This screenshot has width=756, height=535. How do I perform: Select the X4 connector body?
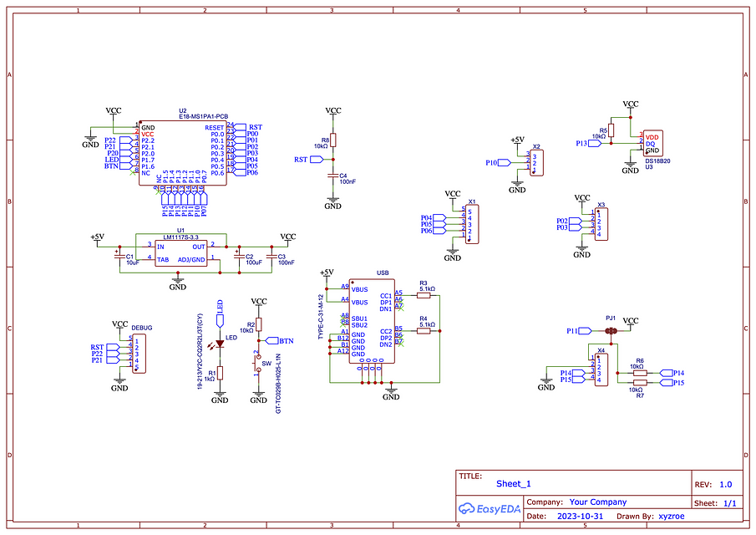point(601,370)
